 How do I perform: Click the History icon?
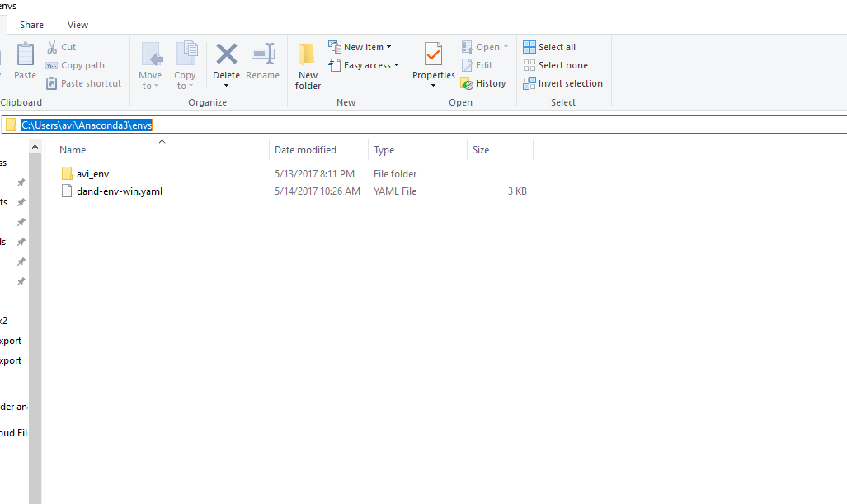point(483,82)
